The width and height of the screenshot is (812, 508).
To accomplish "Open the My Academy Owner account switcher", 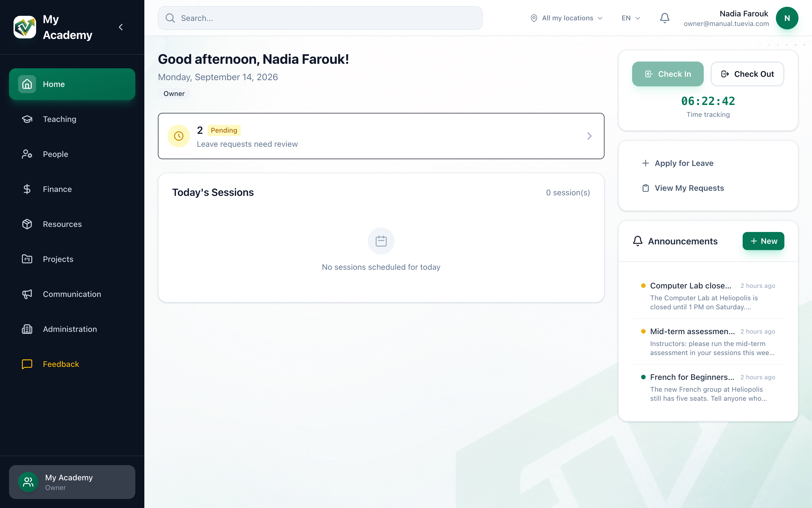I will pos(72,482).
